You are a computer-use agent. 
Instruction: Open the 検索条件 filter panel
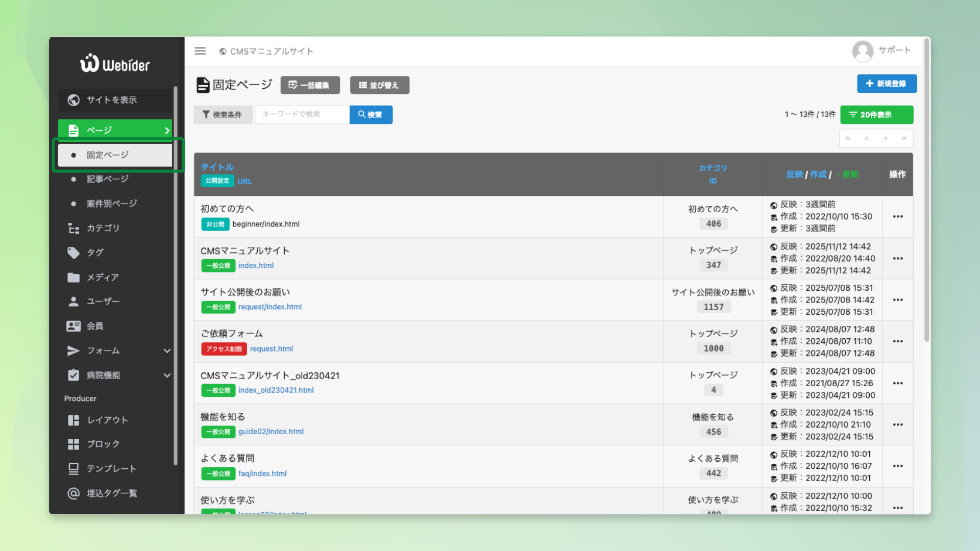click(223, 115)
